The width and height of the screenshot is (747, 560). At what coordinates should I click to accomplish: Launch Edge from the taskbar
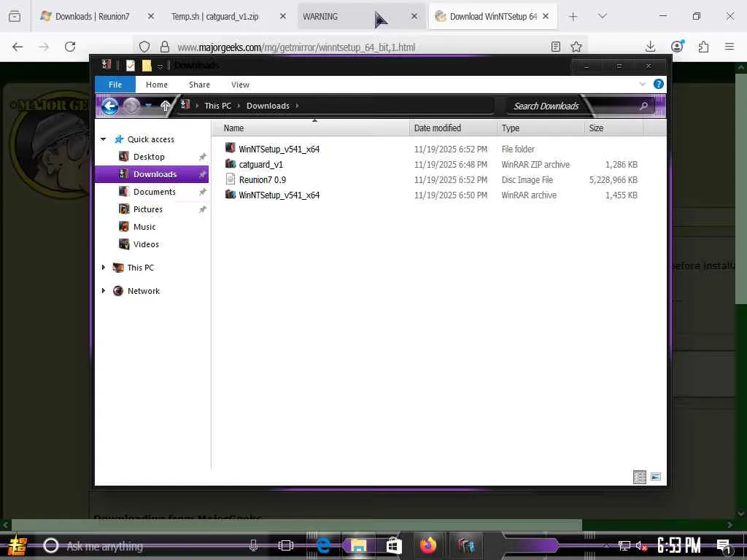323,545
